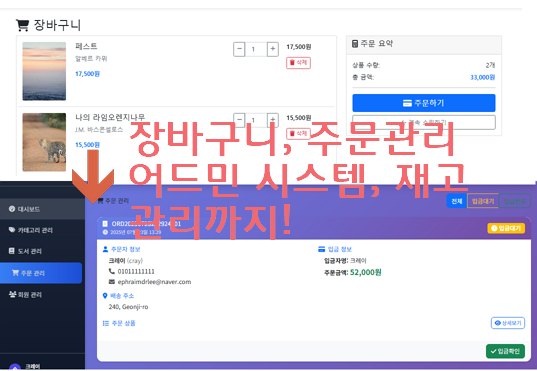Click address 240, Geonji-ro
The width and height of the screenshot is (537, 371).
pos(128,307)
